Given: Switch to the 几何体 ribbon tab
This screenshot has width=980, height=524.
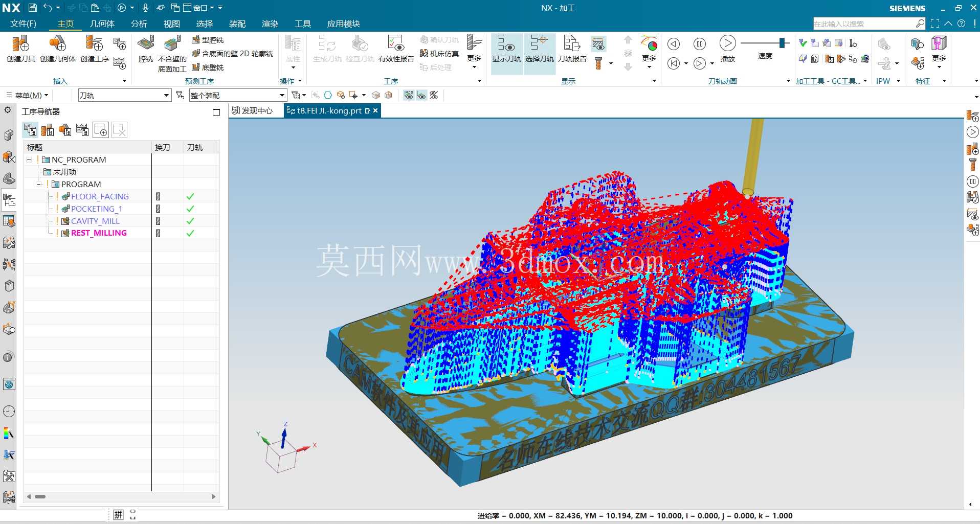Looking at the screenshot, I should pos(102,24).
